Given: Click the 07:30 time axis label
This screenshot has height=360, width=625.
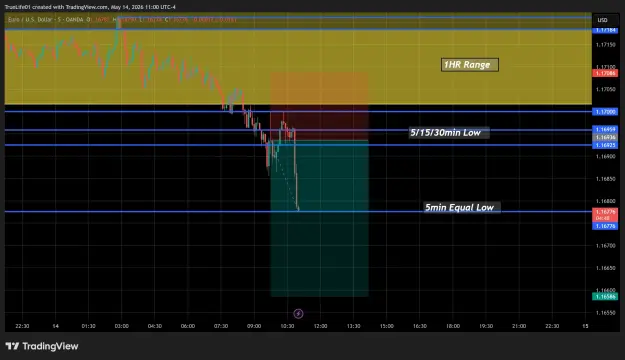Looking at the screenshot, I should point(221,326).
